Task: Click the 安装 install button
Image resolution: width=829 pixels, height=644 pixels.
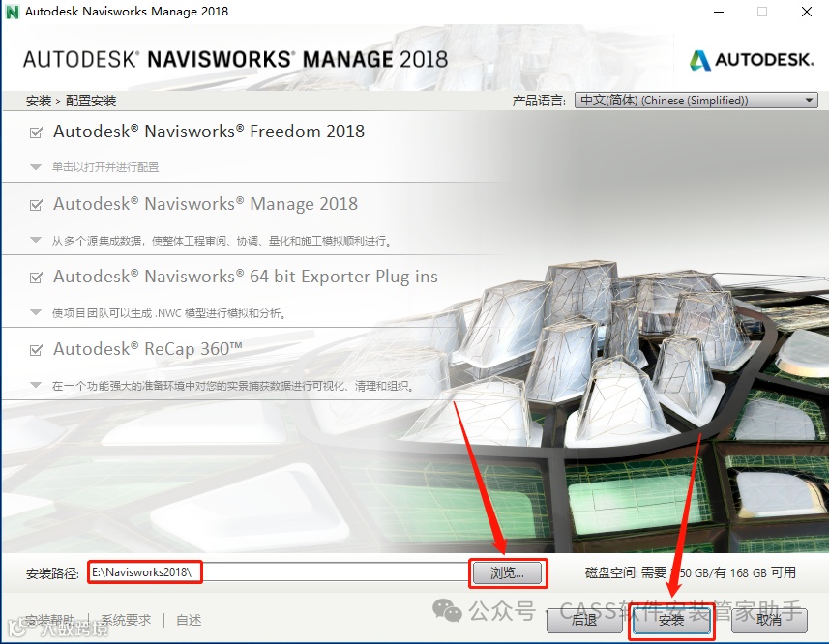Action: tap(671, 619)
